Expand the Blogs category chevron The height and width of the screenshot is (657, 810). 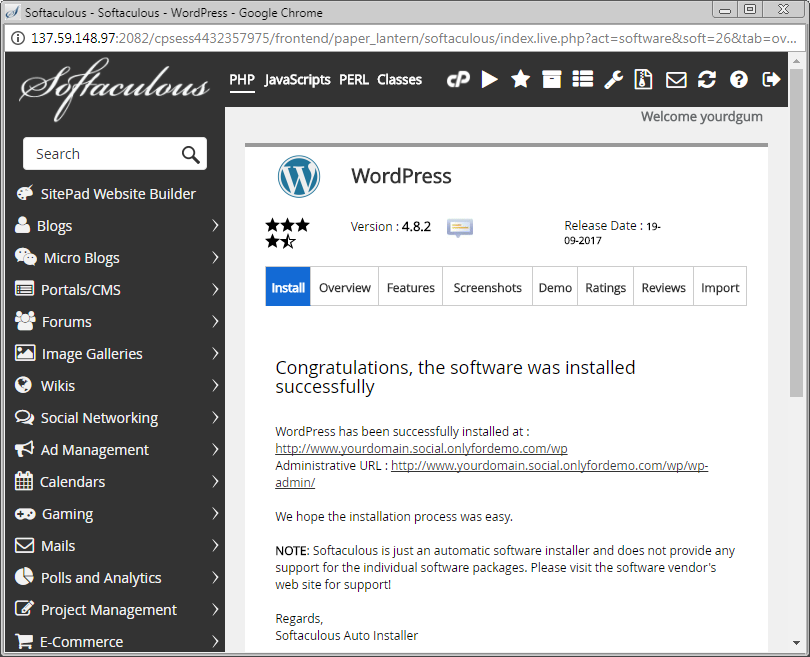(215, 225)
